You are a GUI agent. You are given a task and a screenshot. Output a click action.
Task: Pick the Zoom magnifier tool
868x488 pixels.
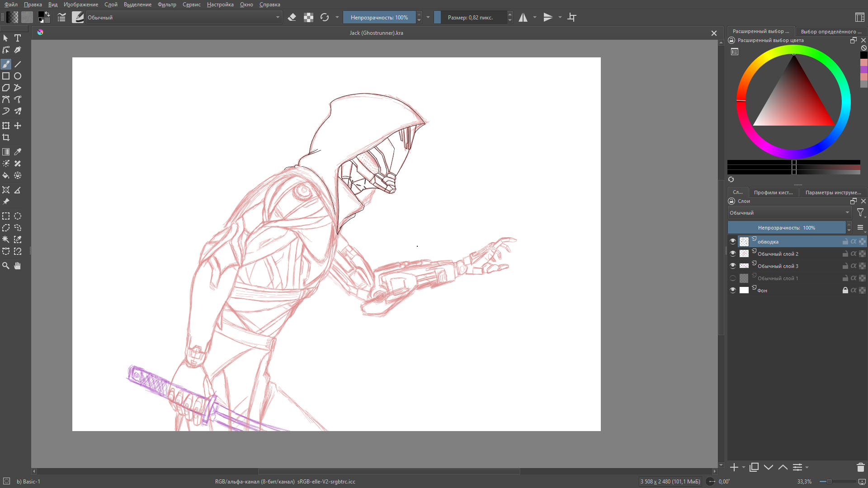[6, 266]
